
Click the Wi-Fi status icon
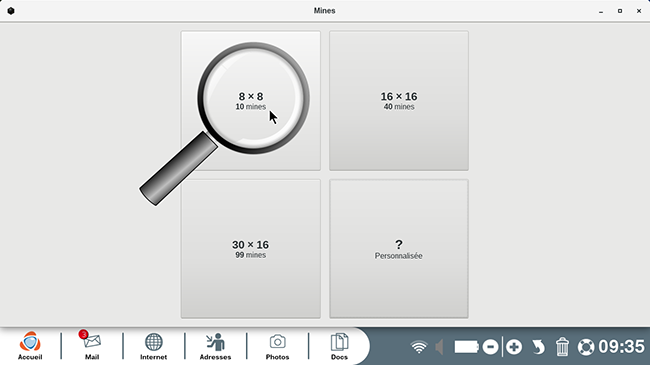tap(419, 347)
